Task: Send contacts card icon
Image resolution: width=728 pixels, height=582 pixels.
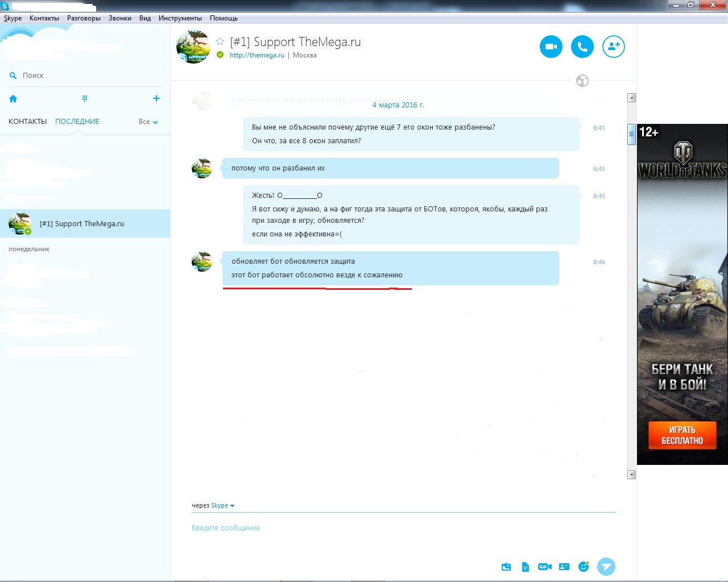Action: coord(564,567)
